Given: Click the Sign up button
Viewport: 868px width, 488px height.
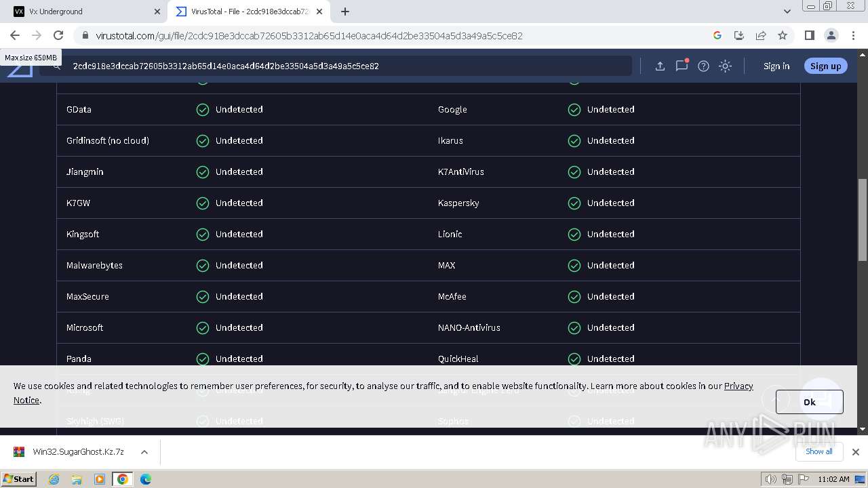Looking at the screenshot, I should point(825,66).
